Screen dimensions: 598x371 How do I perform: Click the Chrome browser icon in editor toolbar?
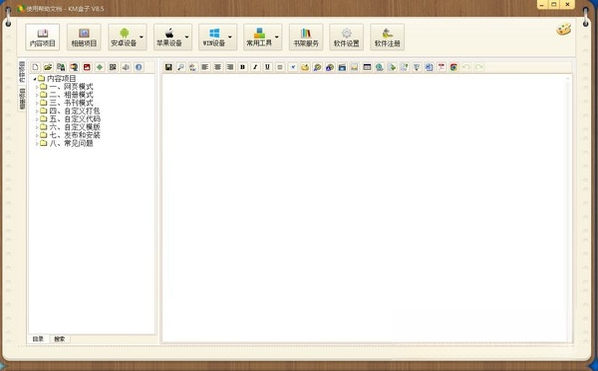point(454,67)
